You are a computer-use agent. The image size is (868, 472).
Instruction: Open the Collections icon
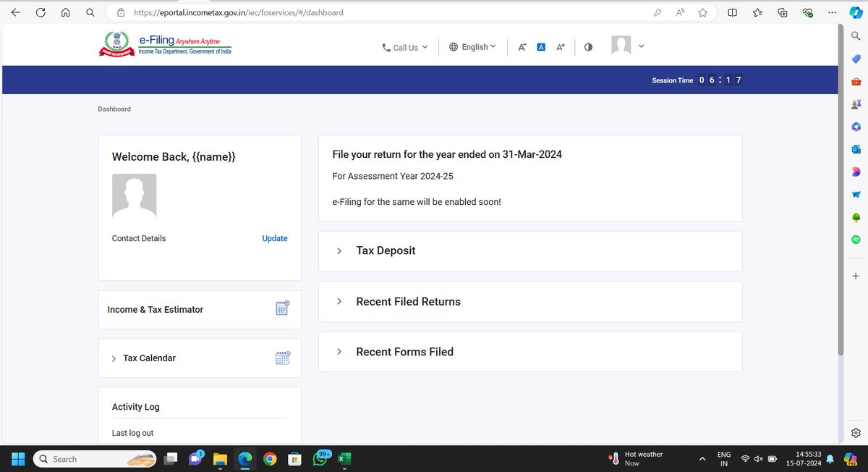coord(783,12)
